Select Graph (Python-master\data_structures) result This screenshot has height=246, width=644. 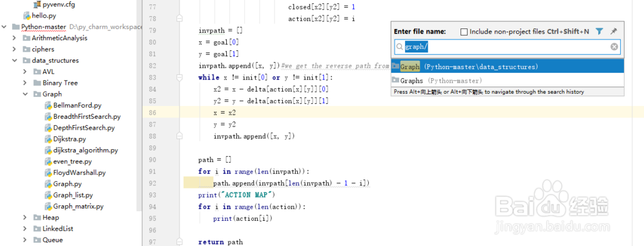(507, 67)
